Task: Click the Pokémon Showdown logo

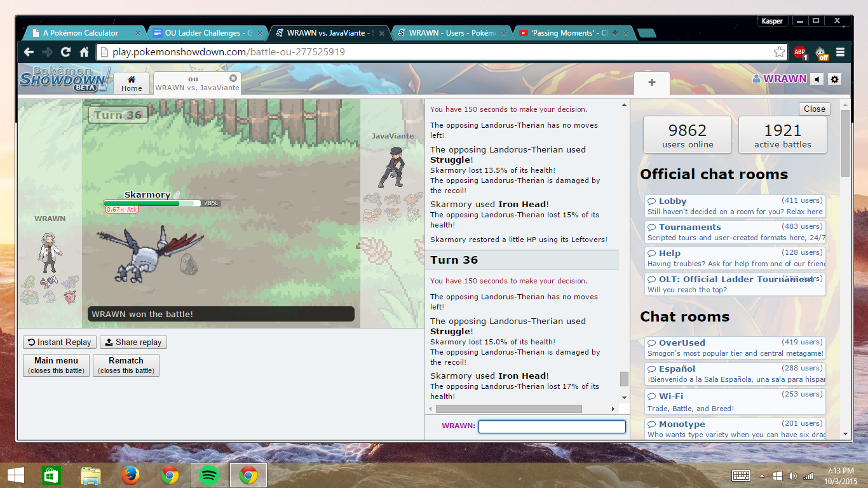Action: [x=65, y=79]
